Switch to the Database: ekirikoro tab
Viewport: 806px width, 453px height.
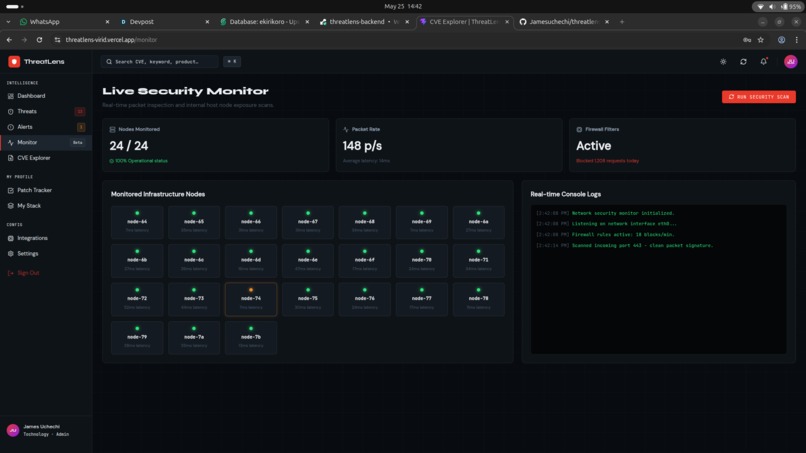tap(264, 22)
